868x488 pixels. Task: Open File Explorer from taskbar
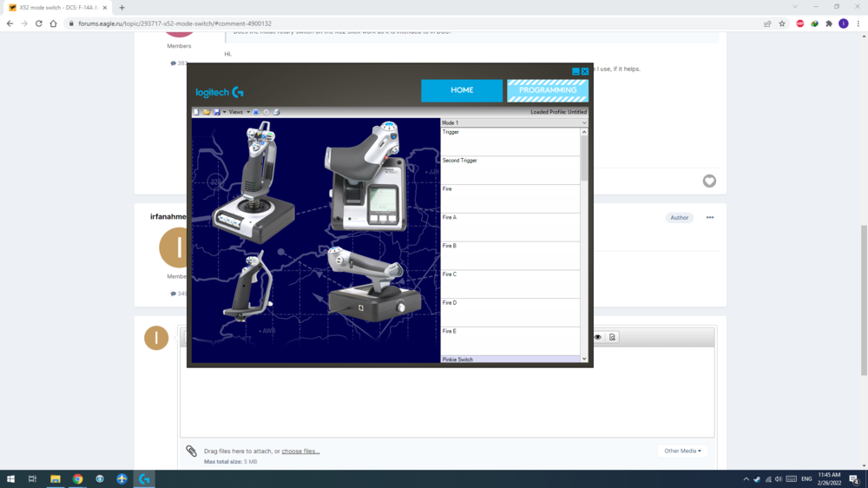pyautogui.click(x=56, y=479)
